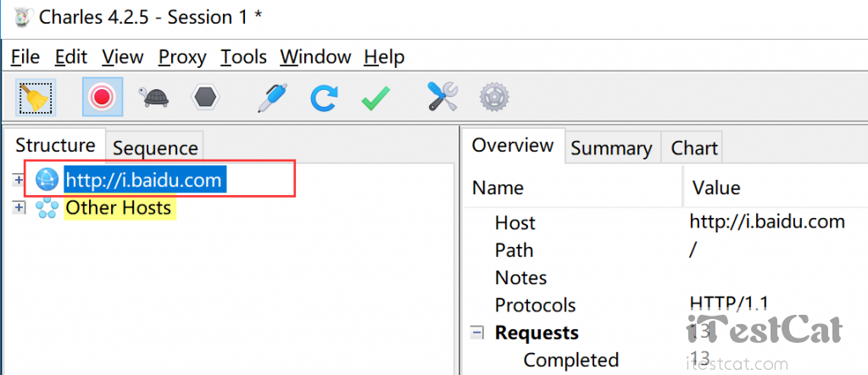Open the Edit menu
The width and height of the screenshot is (868, 375).
tap(71, 57)
